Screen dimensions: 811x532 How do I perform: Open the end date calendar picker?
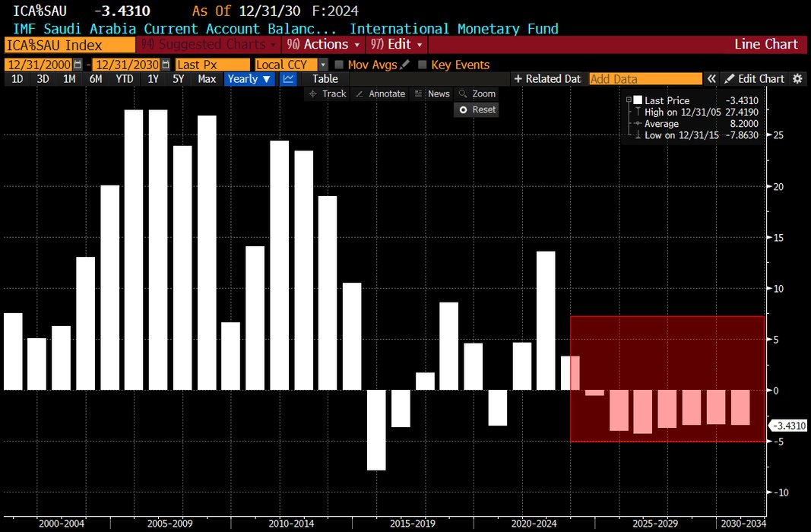pyautogui.click(x=166, y=65)
